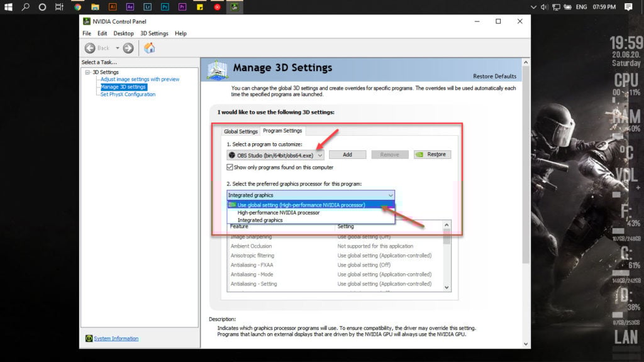Open the 3D Settings menu
The height and width of the screenshot is (362, 644).
click(154, 33)
